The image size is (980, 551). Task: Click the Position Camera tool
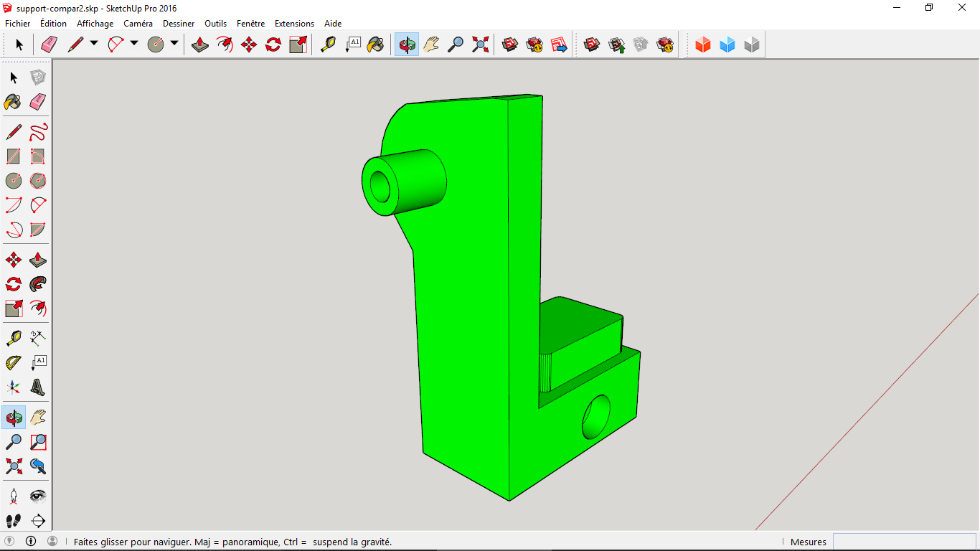point(14,496)
